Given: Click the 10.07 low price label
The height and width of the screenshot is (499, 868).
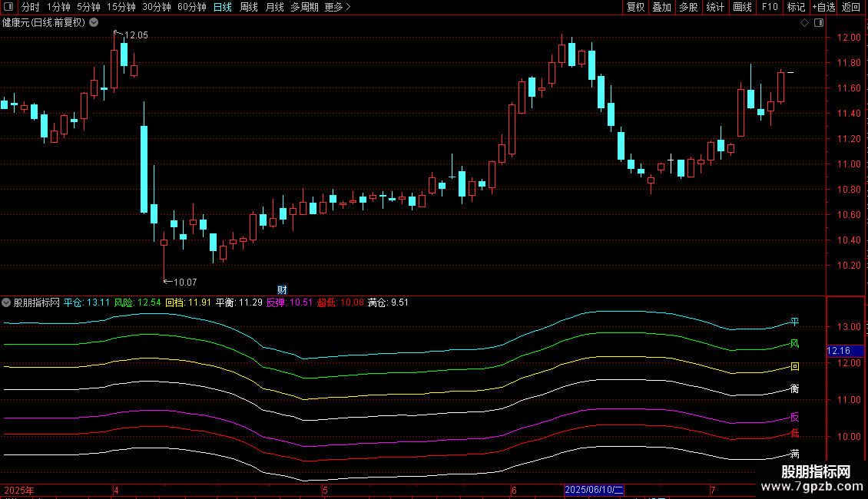Looking at the screenshot, I should point(185,283).
